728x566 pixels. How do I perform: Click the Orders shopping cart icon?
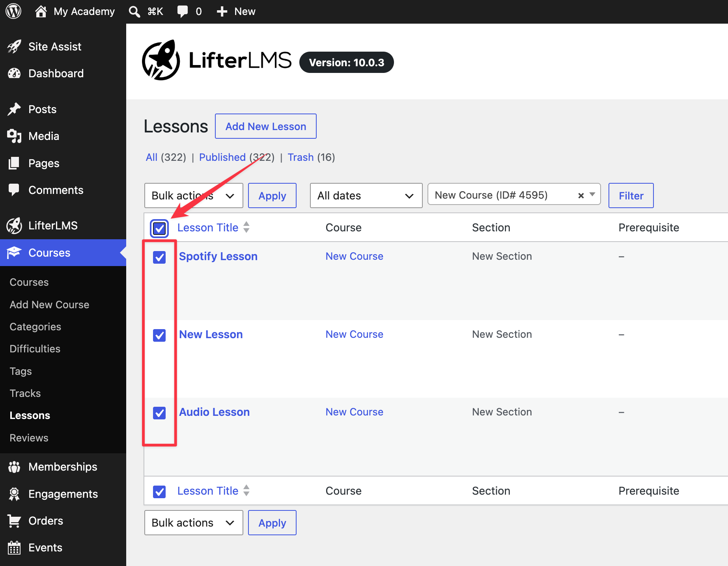(14, 521)
